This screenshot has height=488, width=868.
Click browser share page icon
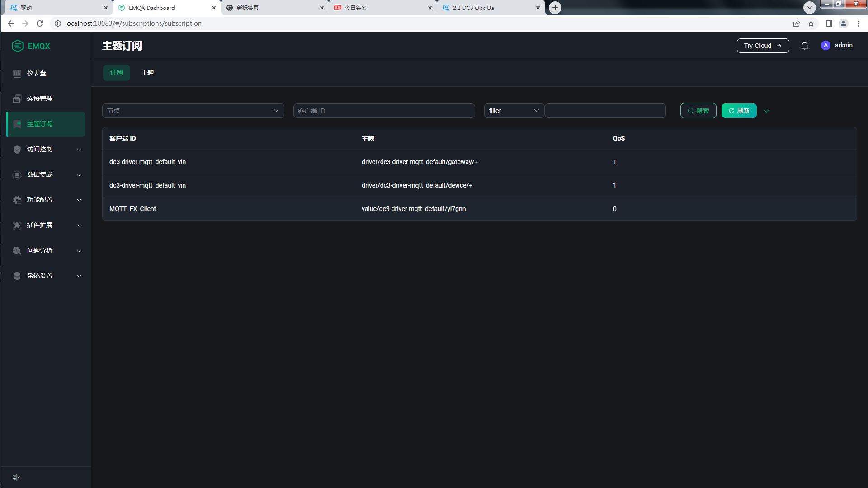pyautogui.click(x=796, y=23)
